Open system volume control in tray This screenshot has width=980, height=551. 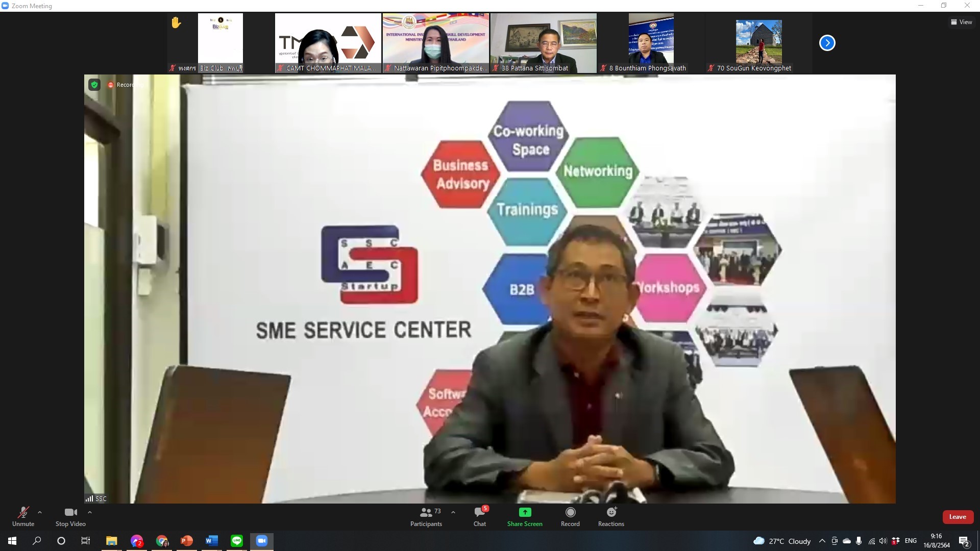[x=883, y=541]
